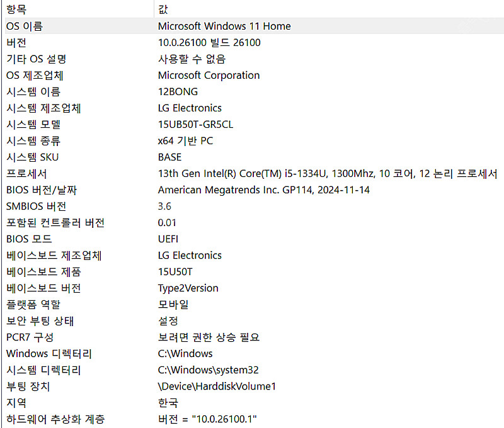Select value 설정
This screenshot has height=428, width=504.
point(168,321)
